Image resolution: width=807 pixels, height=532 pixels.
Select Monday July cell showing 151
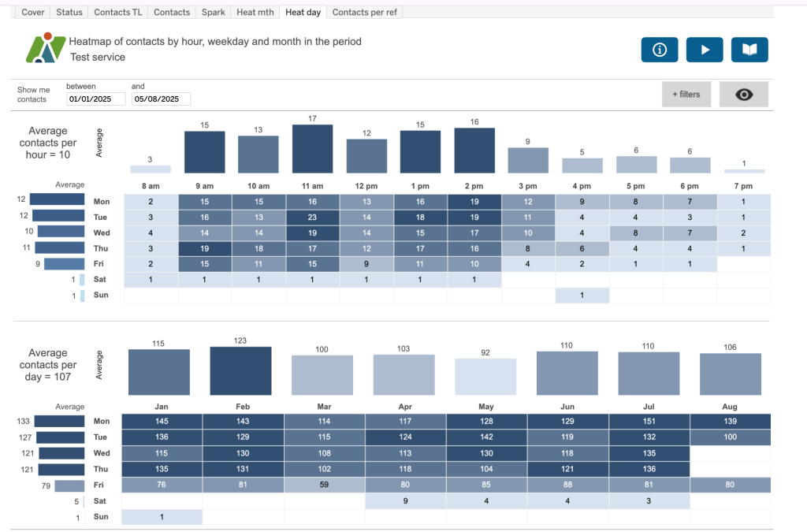[x=649, y=422]
